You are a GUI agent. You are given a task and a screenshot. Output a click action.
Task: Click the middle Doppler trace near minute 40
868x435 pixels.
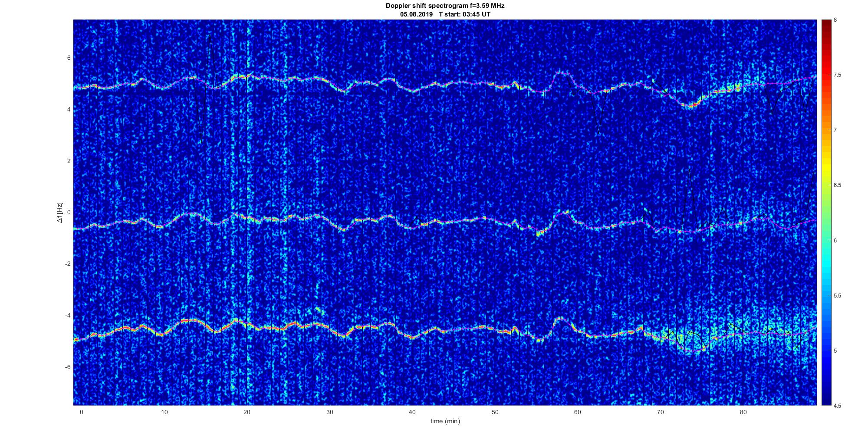[412, 225]
